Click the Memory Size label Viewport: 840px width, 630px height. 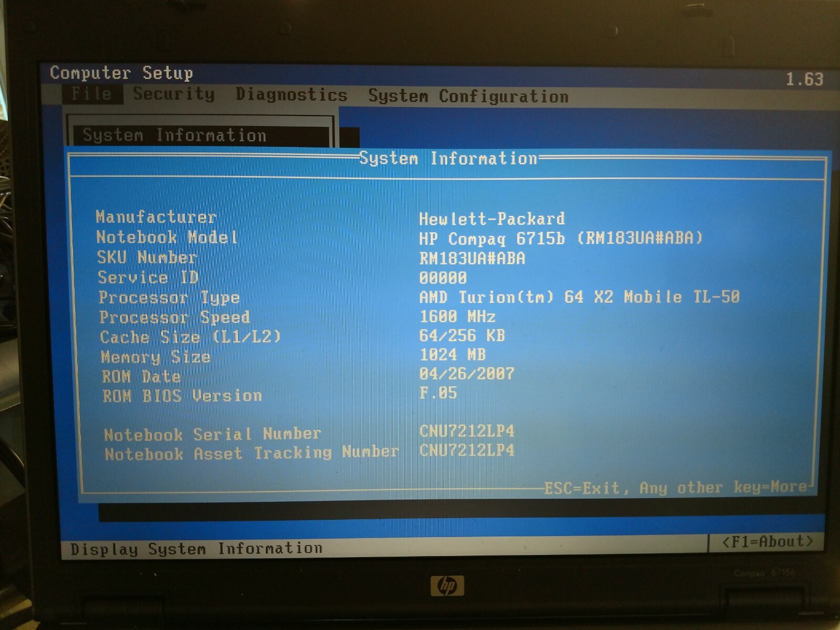(155, 357)
